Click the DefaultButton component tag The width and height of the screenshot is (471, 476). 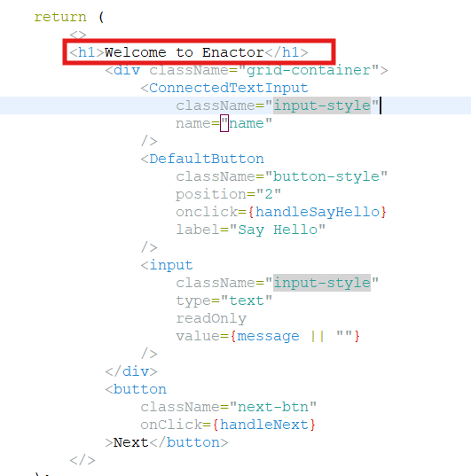point(207,159)
